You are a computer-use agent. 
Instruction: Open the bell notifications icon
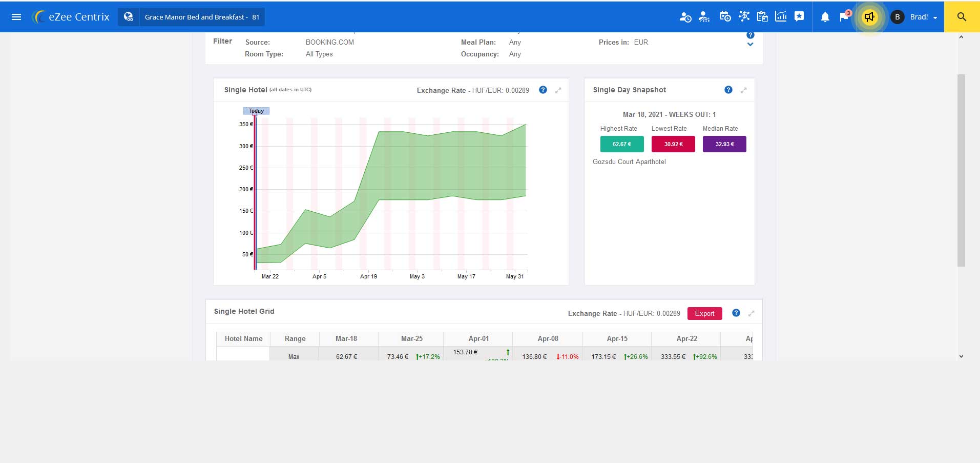825,17
